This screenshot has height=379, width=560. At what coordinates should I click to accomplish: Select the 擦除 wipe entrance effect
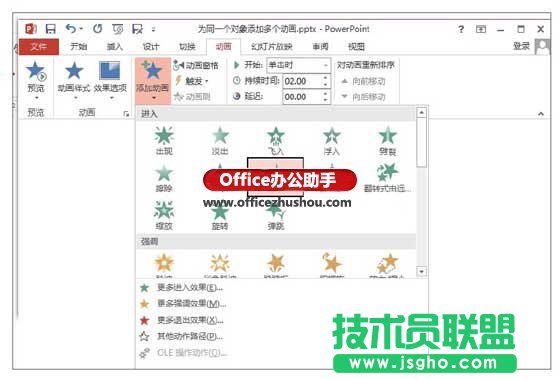(x=164, y=178)
